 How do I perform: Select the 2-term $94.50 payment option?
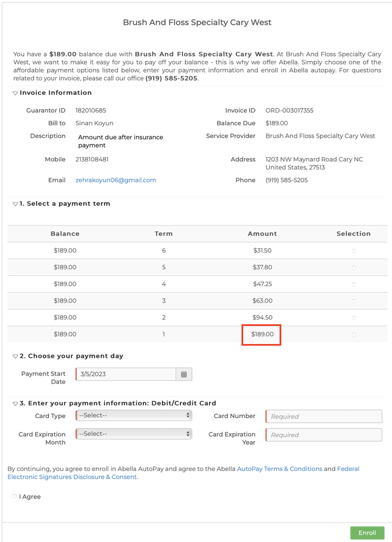click(x=354, y=318)
